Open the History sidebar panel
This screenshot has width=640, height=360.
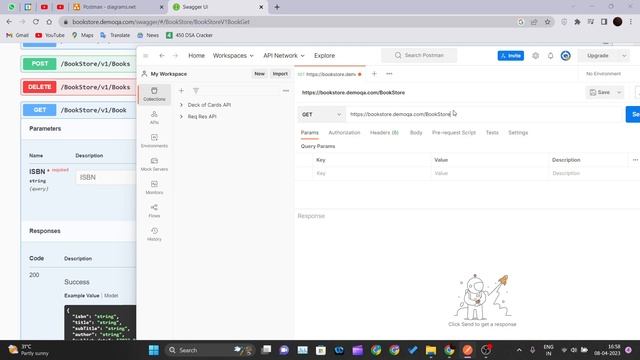[x=154, y=234]
